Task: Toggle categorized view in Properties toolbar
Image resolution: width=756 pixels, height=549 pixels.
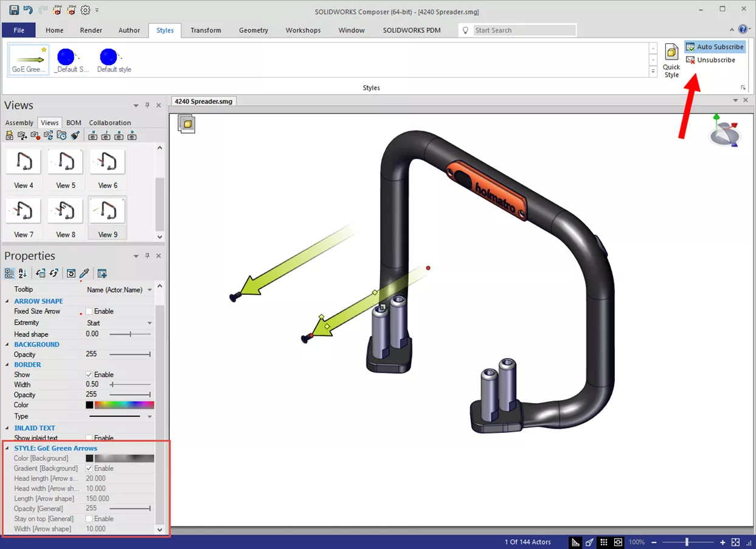Action: click(10, 274)
